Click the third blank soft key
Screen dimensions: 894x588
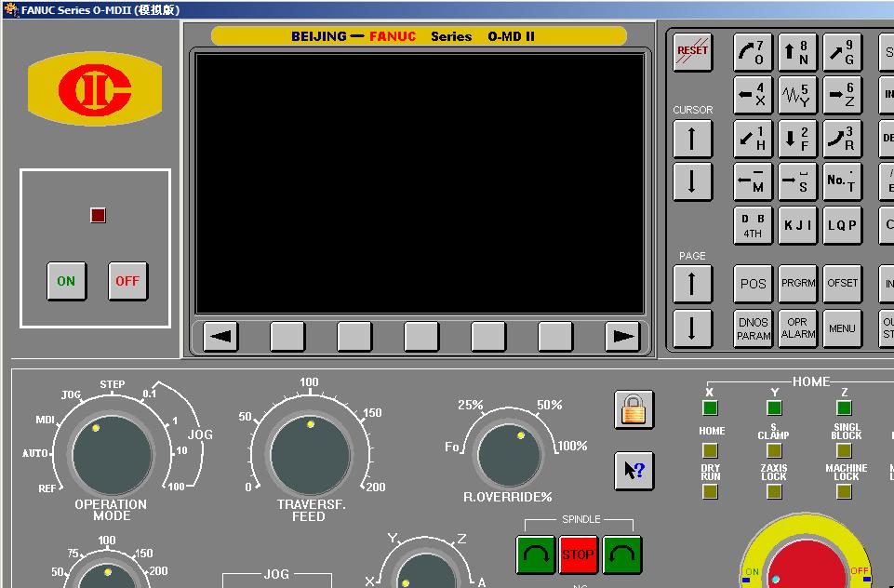pos(421,337)
